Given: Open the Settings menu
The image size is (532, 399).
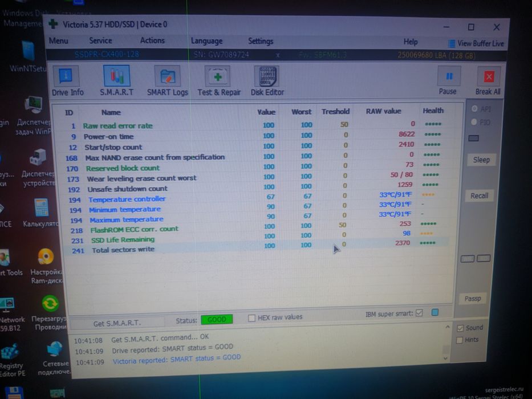Looking at the screenshot, I should (x=261, y=41).
